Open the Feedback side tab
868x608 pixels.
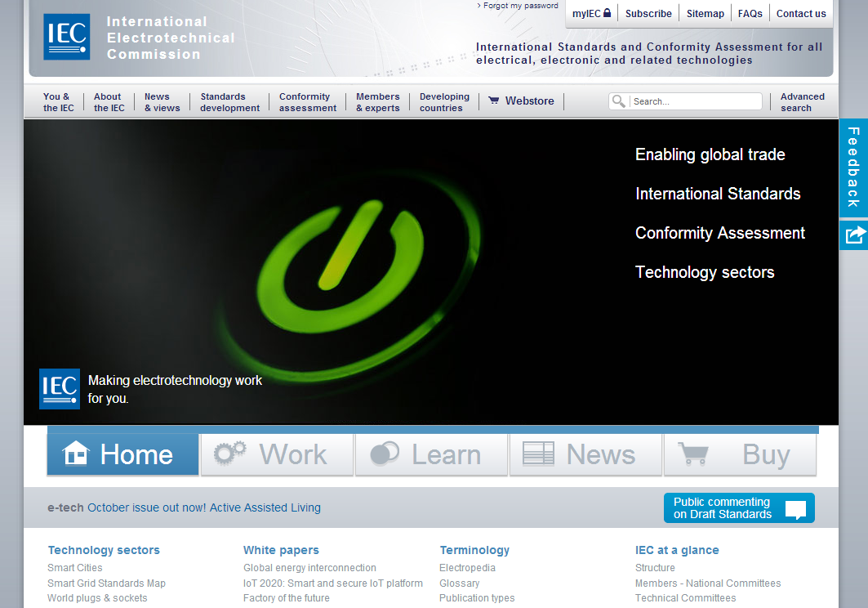853,168
